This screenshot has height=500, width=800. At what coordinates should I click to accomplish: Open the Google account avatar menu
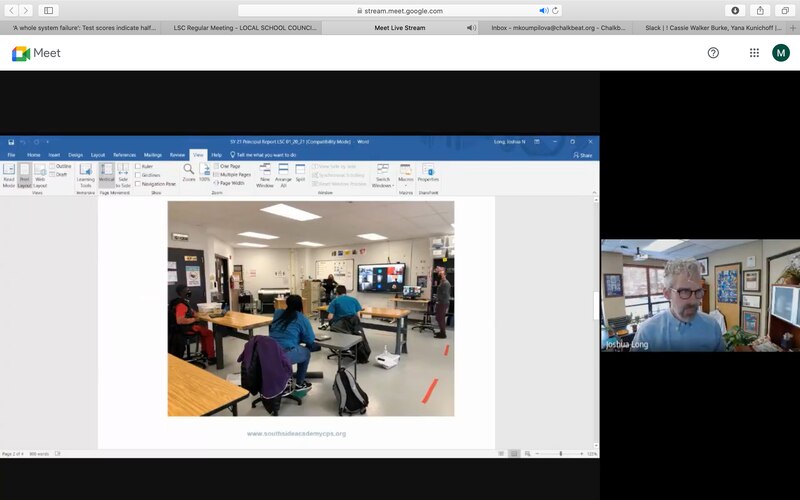click(781, 53)
